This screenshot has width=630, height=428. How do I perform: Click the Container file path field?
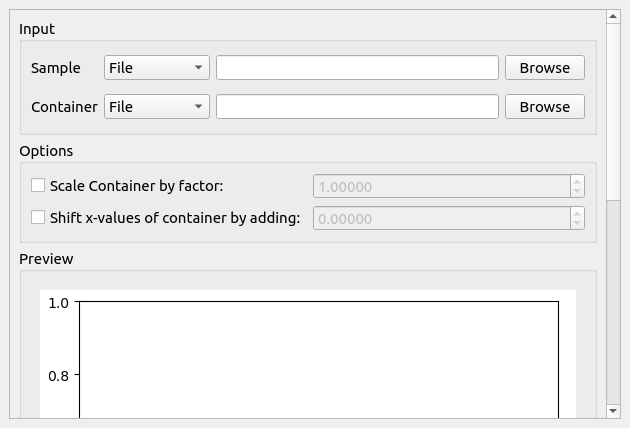pos(357,107)
